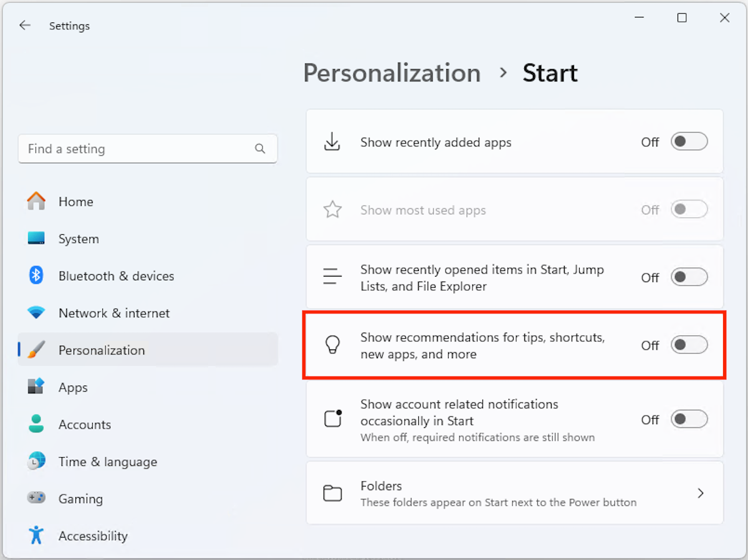Toggle account related notifications switch
The width and height of the screenshot is (748, 560).
click(689, 419)
